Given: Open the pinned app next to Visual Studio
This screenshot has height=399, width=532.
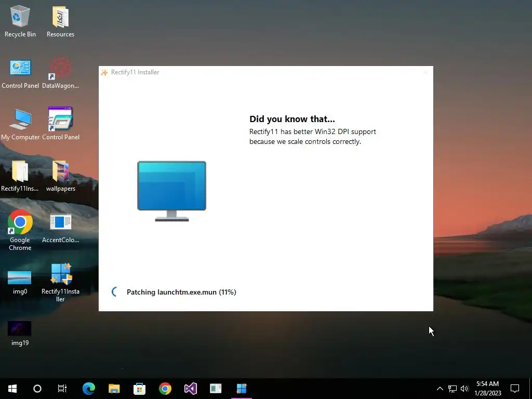Looking at the screenshot, I should tap(216, 389).
